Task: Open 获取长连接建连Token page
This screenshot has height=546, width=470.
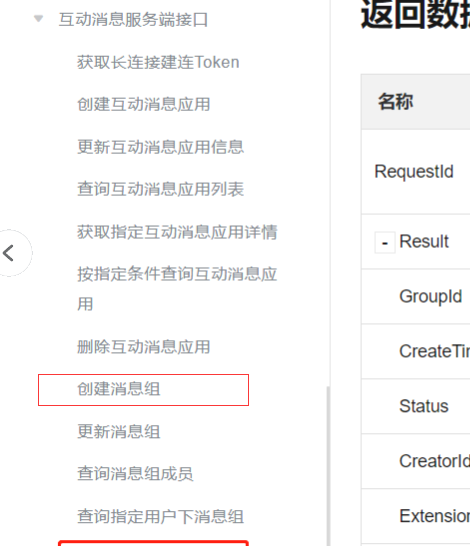Action: [x=158, y=63]
